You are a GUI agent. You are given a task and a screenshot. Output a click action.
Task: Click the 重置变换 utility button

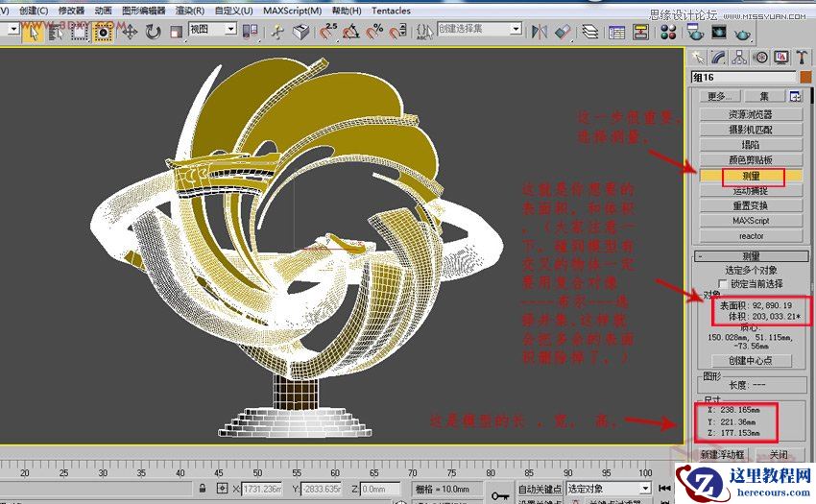click(751, 205)
